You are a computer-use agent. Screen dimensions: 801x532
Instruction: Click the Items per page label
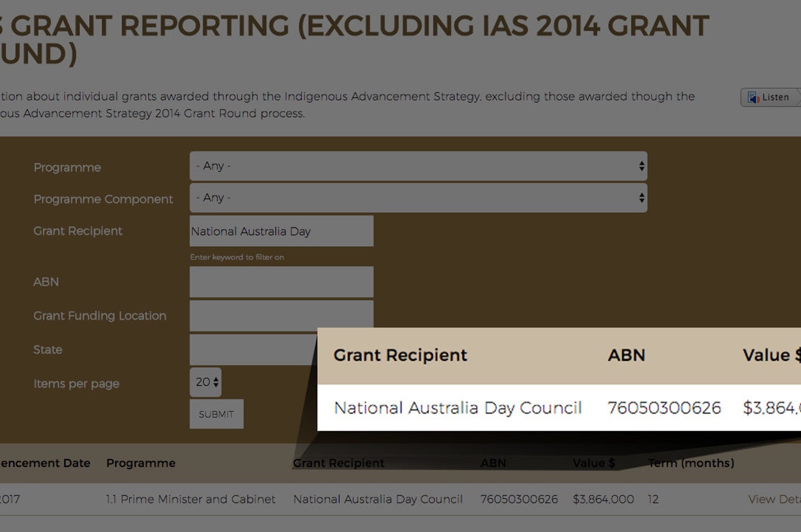76,384
